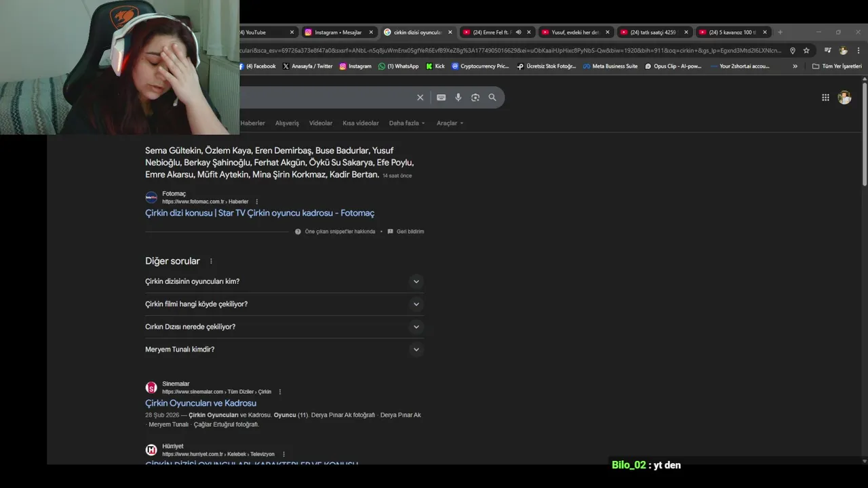Click the 'Geri bildirim' feedback link
Screen dimensions: 868x488
coord(406,231)
